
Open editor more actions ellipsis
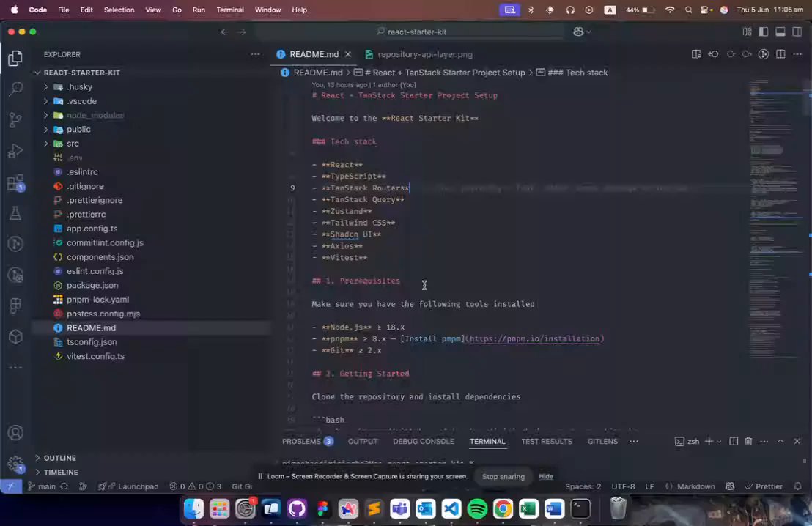[797, 54]
